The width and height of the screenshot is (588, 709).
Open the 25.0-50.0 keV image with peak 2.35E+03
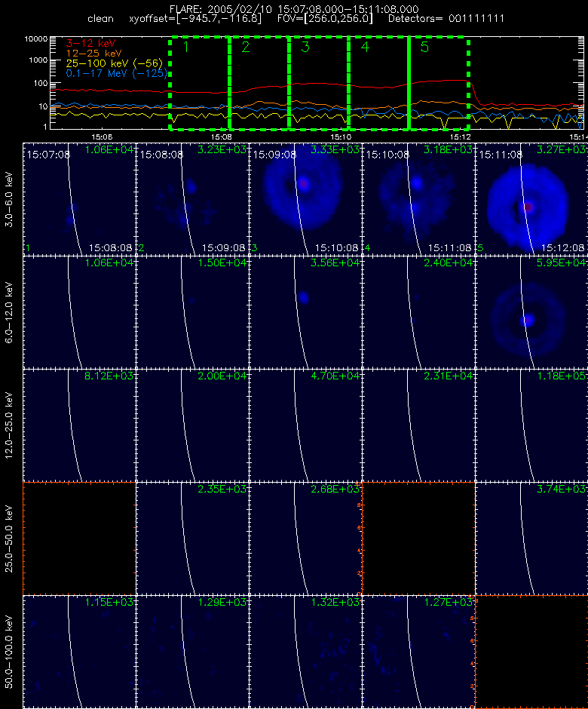[192, 539]
